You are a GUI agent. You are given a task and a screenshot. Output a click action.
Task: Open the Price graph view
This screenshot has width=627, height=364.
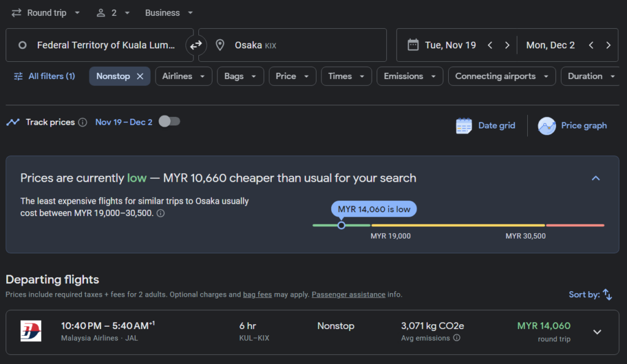click(573, 125)
